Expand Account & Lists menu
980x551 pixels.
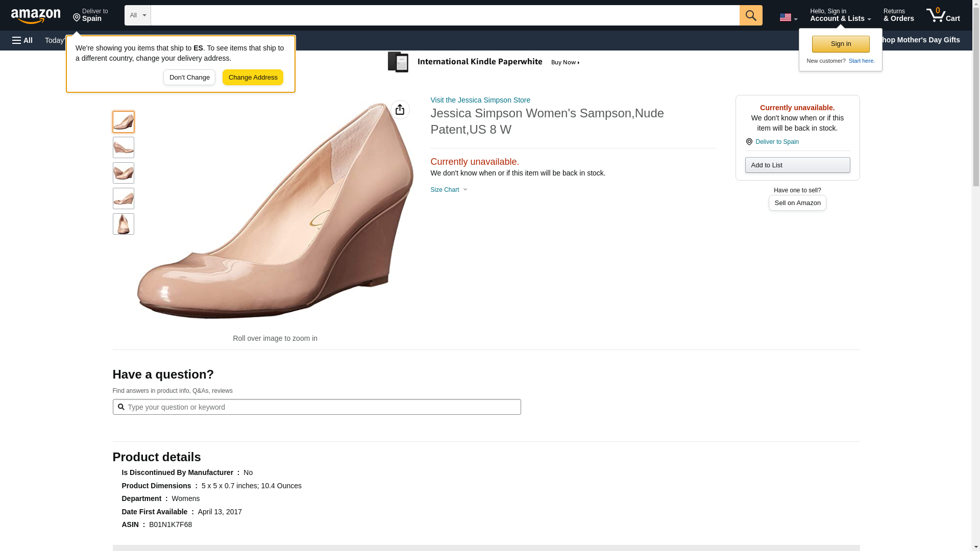[x=840, y=15]
